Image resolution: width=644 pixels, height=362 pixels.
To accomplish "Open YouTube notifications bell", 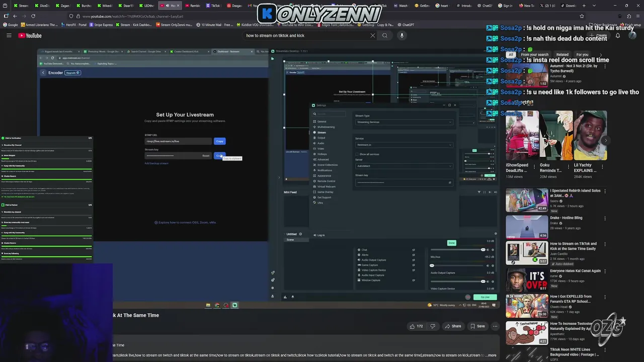I will tap(618, 36).
